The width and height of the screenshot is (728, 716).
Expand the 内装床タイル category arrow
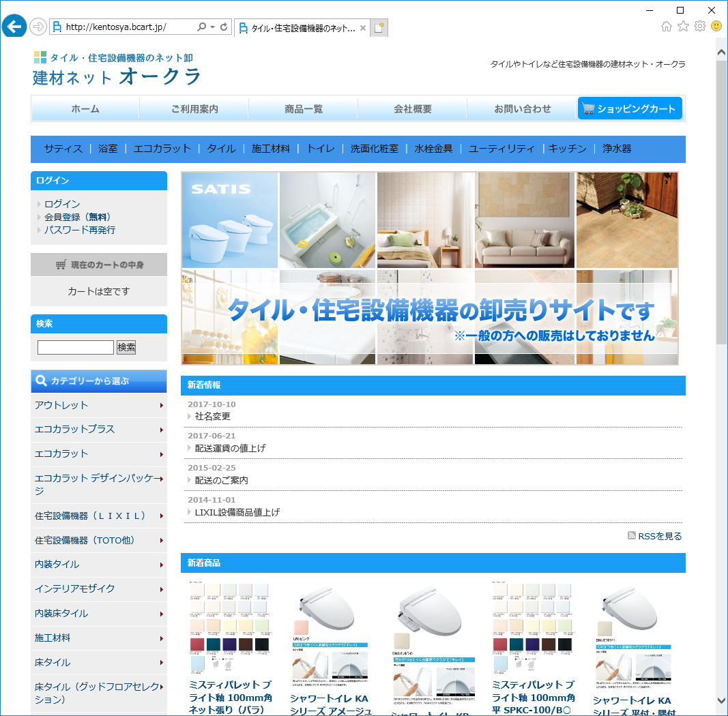click(x=162, y=614)
